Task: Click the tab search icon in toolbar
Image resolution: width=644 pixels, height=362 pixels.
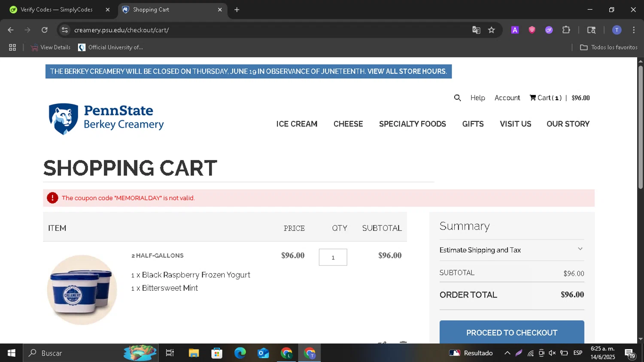Action: pyautogui.click(x=591, y=30)
